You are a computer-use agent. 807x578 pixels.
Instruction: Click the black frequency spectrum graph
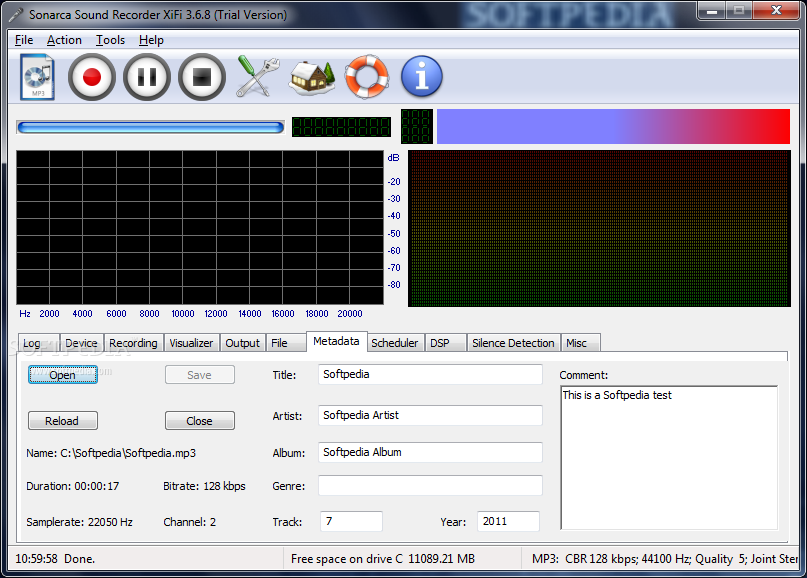[x=200, y=227]
